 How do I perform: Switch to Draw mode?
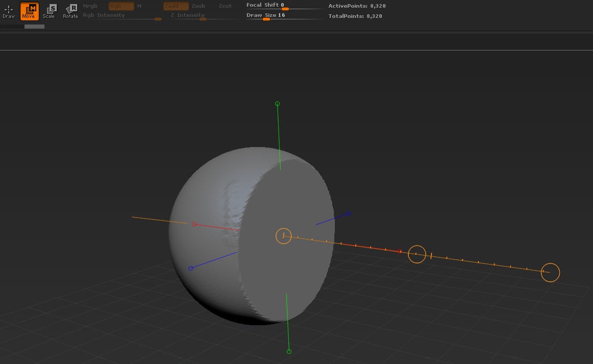tap(9, 11)
